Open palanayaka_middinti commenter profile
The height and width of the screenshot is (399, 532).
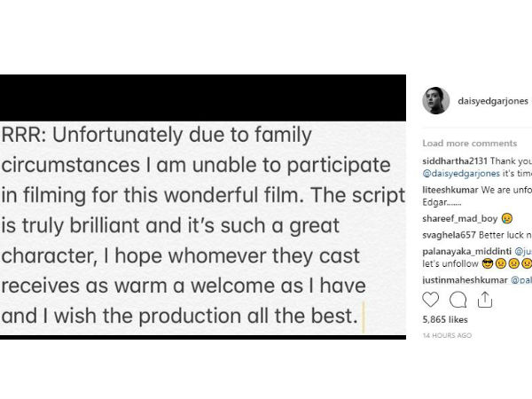[x=467, y=252]
